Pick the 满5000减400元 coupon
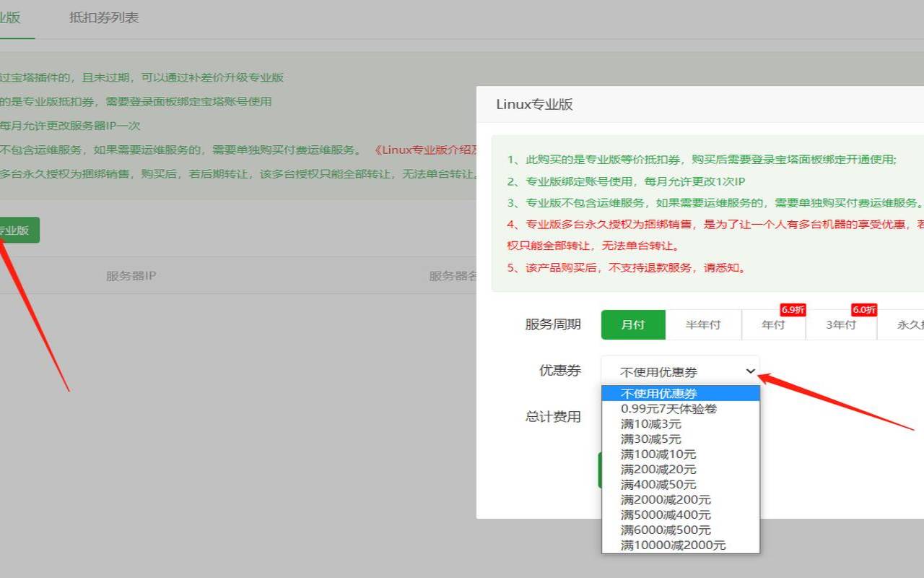924x578 pixels. 681,514
